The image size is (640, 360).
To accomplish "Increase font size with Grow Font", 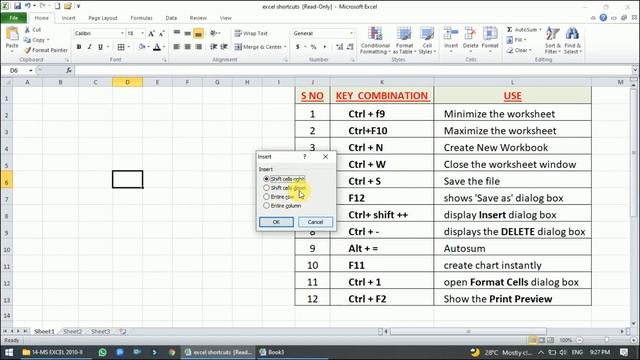I will (151, 33).
